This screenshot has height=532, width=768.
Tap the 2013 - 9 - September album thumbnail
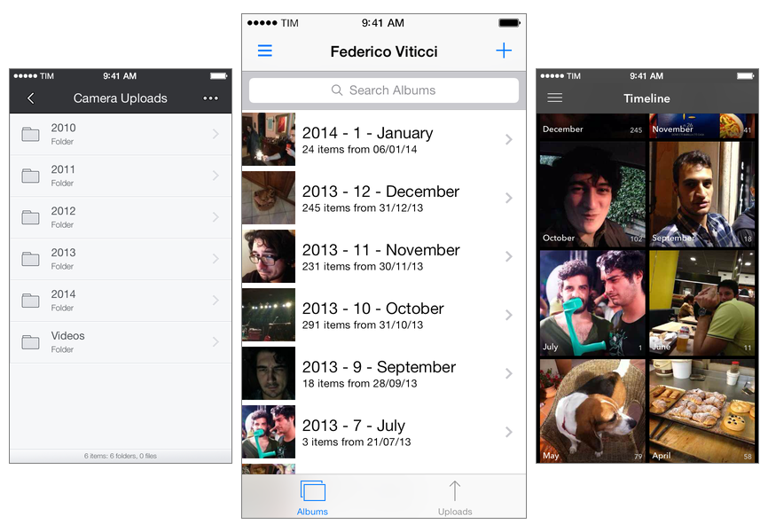coord(269,373)
